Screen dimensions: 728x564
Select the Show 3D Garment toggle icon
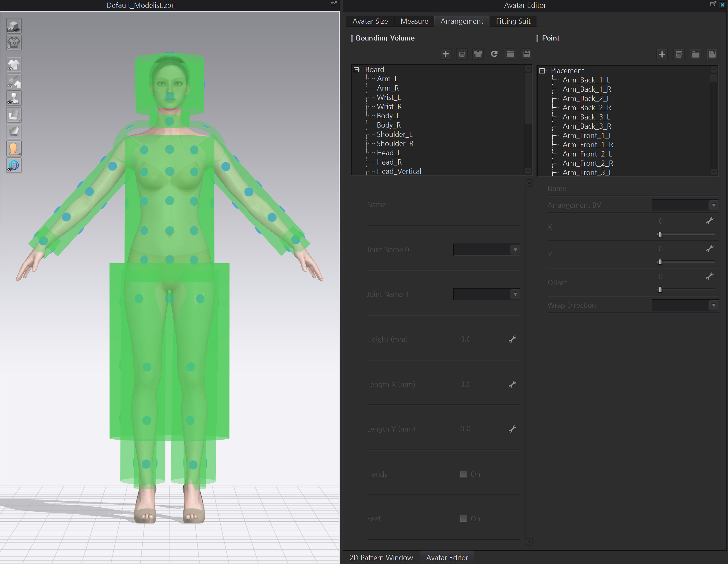[14, 65]
